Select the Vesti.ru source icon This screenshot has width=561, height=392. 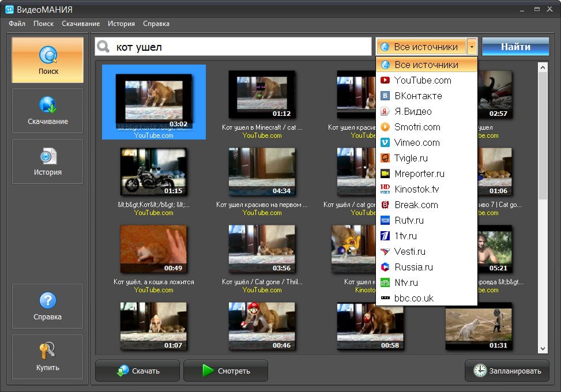[385, 251]
